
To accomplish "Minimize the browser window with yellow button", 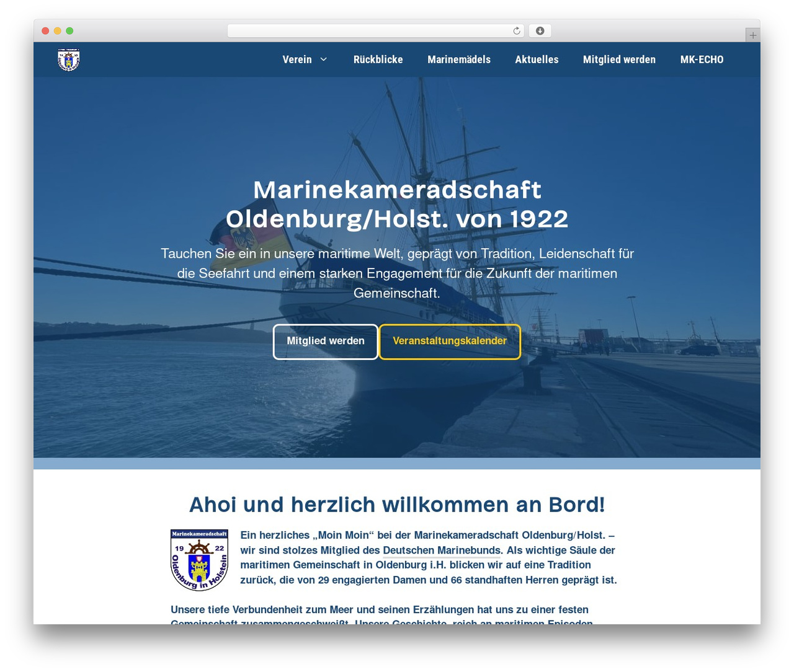I will click(x=58, y=31).
